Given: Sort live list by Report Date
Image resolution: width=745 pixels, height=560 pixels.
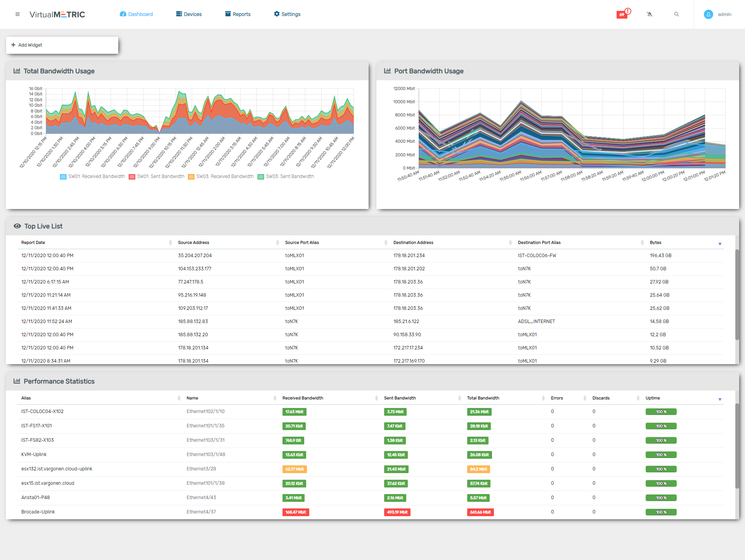Looking at the screenshot, I should click(x=33, y=243).
